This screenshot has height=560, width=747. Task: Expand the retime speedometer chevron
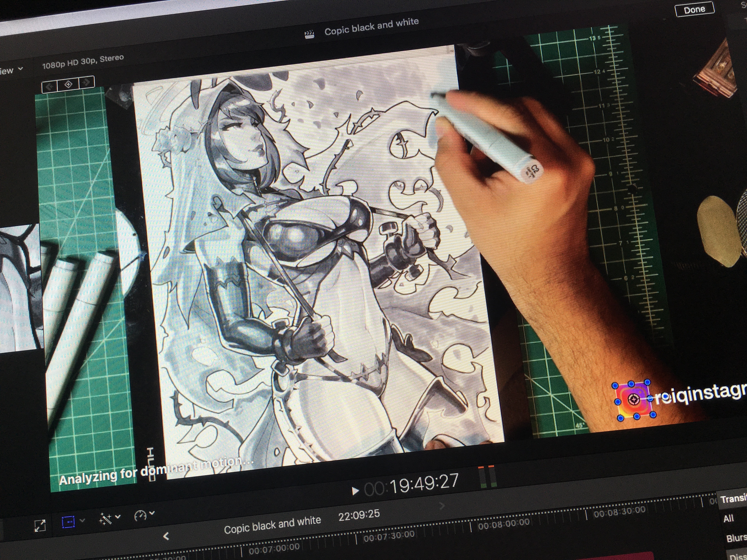point(152,513)
